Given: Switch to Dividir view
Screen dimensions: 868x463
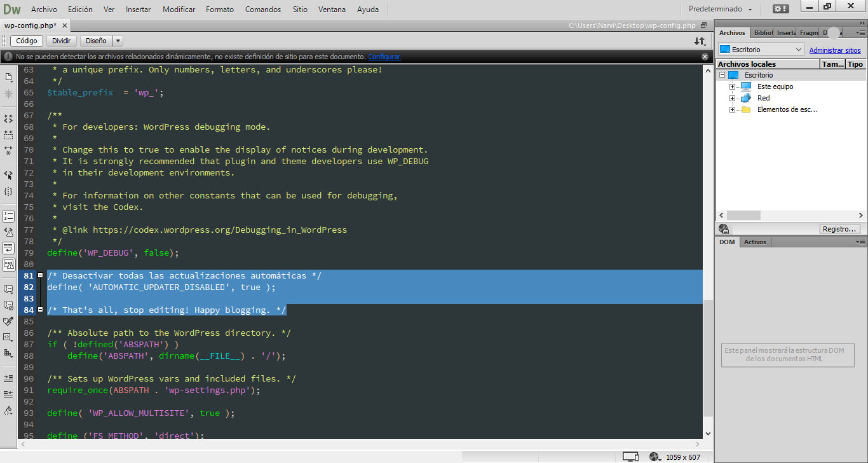Looking at the screenshot, I should (62, 41).
